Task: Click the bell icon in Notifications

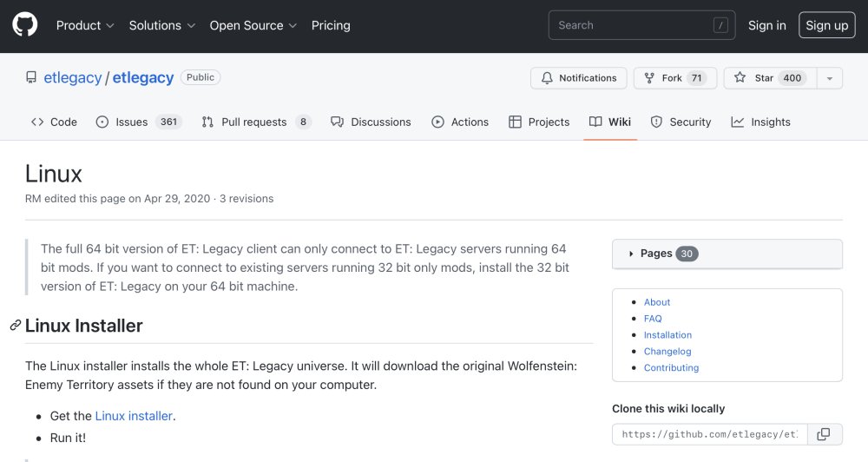Action: click(547, 78)
